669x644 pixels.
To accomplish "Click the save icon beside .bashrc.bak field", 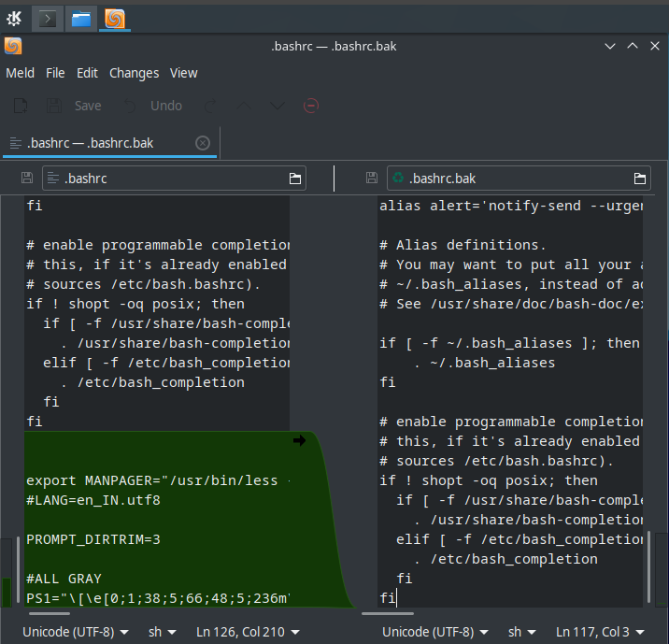I will coord(372,178).
